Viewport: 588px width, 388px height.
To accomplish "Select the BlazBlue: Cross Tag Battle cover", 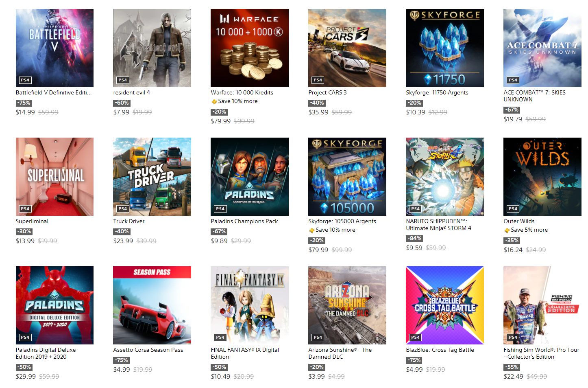I will [x=445, y=305].
